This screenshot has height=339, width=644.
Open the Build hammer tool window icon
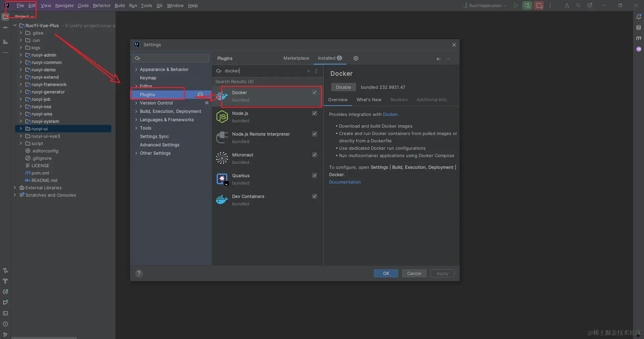(x=5, y=281)
